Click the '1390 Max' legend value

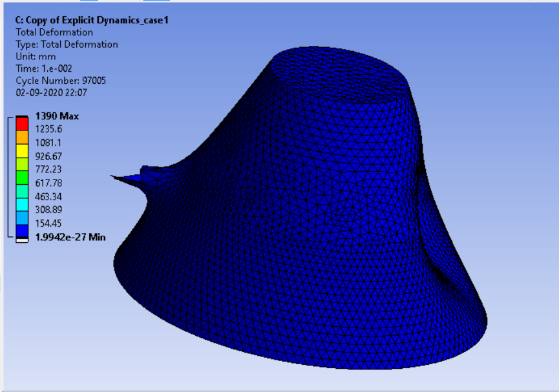[x=57, y=116]
